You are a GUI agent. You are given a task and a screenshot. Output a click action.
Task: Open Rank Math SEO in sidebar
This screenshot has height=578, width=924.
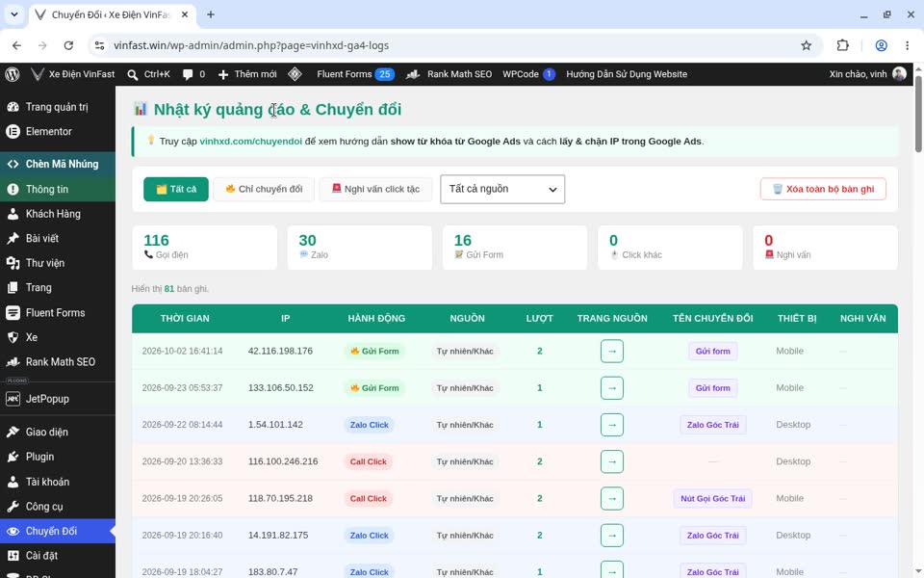click(58, 362)
